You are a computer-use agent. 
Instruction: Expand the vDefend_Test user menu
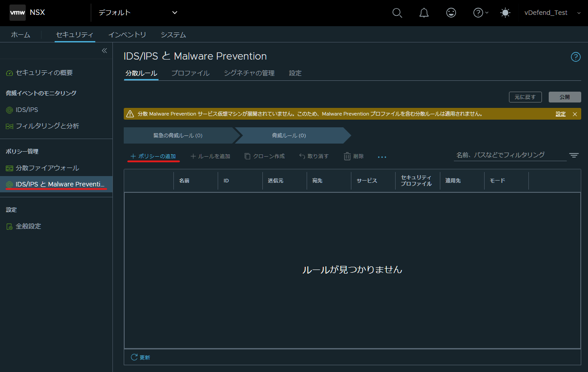click(x=552, y=13)
